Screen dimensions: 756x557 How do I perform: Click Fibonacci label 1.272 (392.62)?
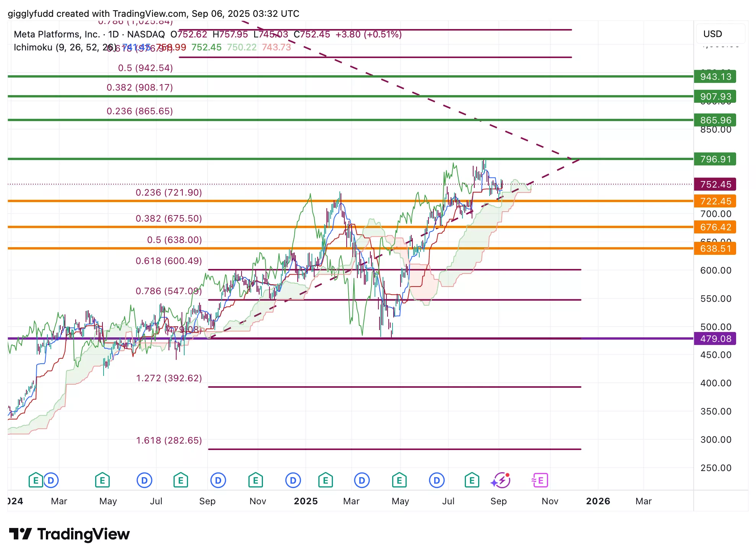(x=169, y=378)
